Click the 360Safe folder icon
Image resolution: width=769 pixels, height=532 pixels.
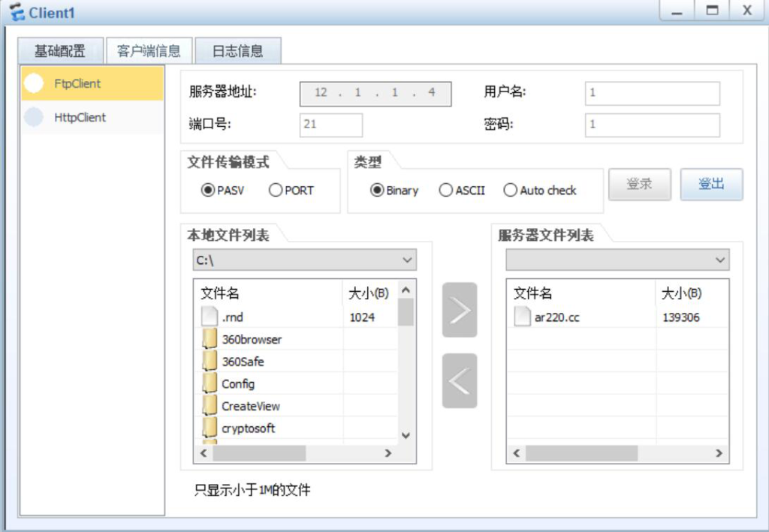(210, 361)
